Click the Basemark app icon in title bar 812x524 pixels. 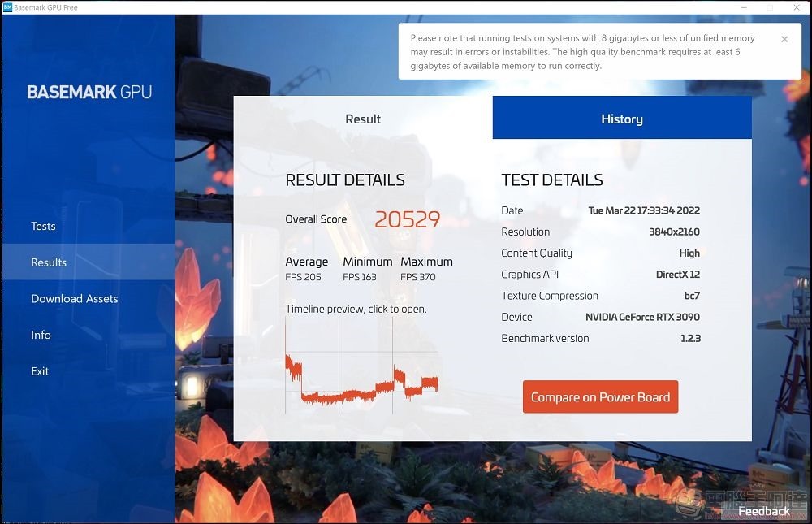point(7,7)
